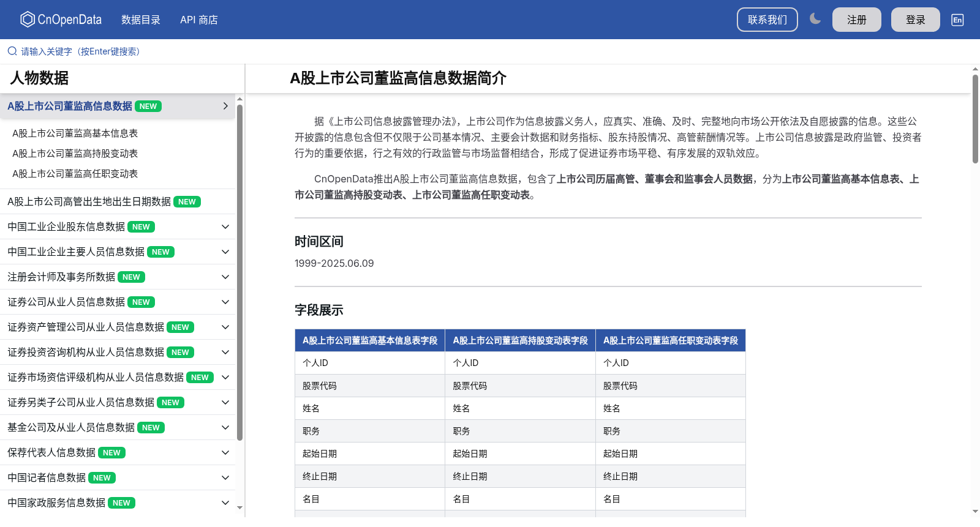Screen dimensions: 980x527
Task: Expand 注册会计师及事务所数据 chevron
Action: point(225,277)
